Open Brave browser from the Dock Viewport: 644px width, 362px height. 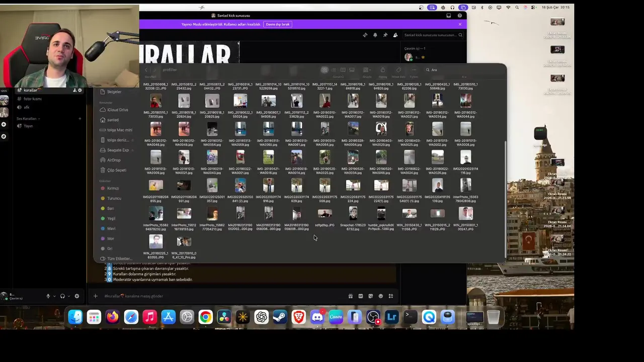point(299,317)
